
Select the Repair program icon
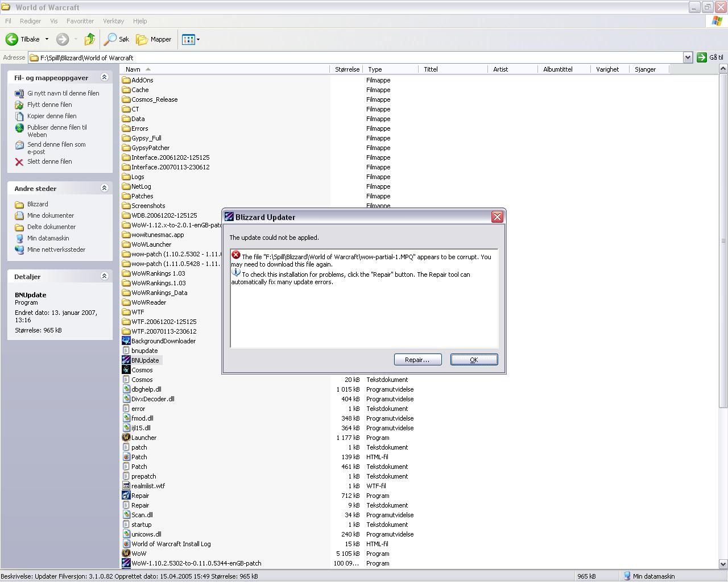pyautogui.click(x=126, y=496)
